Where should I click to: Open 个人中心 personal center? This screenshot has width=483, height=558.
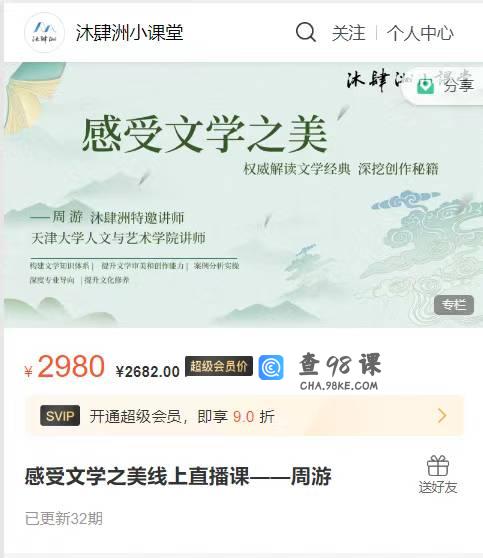click(x=420, y=33)
